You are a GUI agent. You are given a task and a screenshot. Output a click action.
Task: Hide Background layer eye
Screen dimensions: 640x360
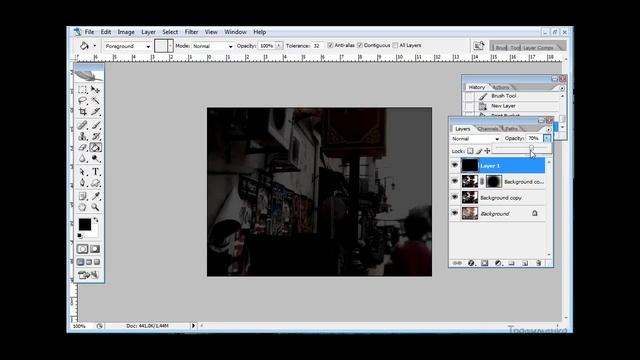point(455,213)
